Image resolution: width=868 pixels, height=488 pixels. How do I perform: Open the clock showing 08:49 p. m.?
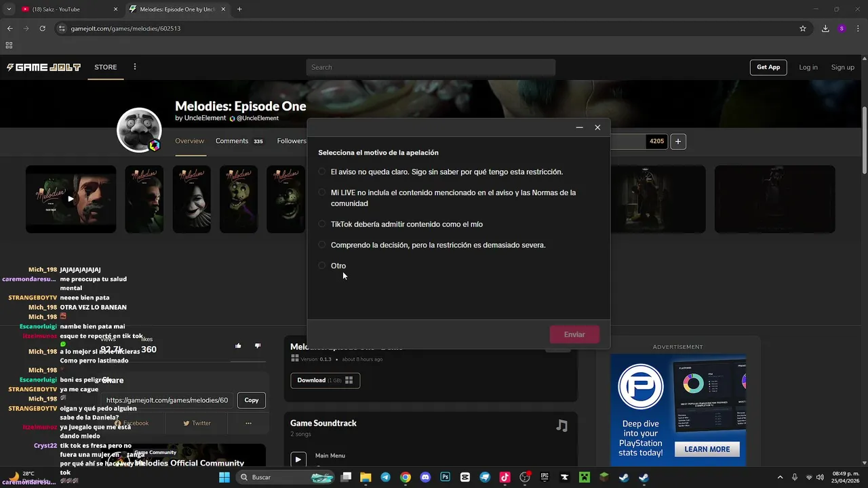coord(847,477)
